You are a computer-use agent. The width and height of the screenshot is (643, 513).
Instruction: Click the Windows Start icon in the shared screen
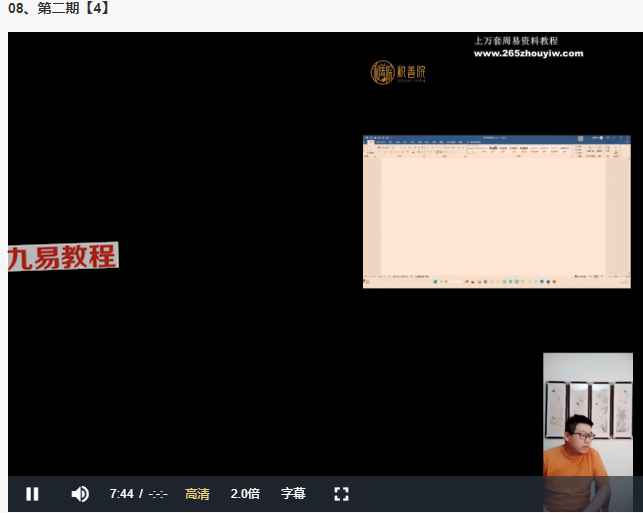[x=437, y=283]
